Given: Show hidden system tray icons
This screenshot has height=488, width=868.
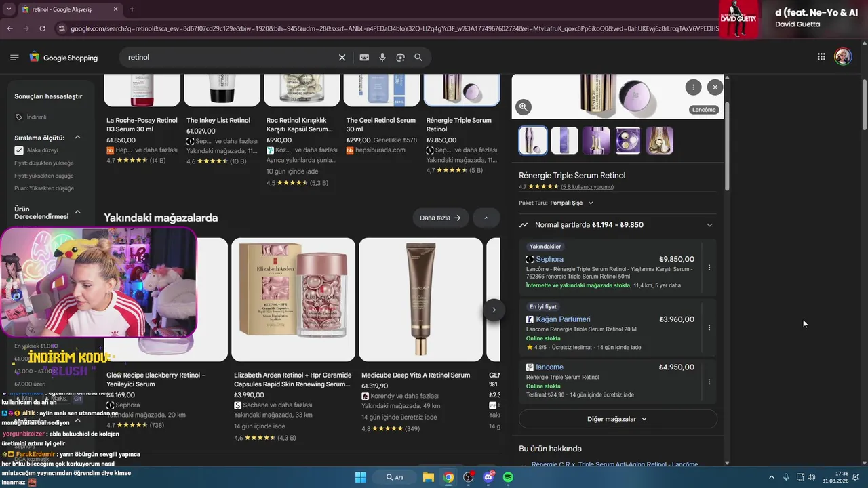Looking at the screenshot, I should coord(772,477).
